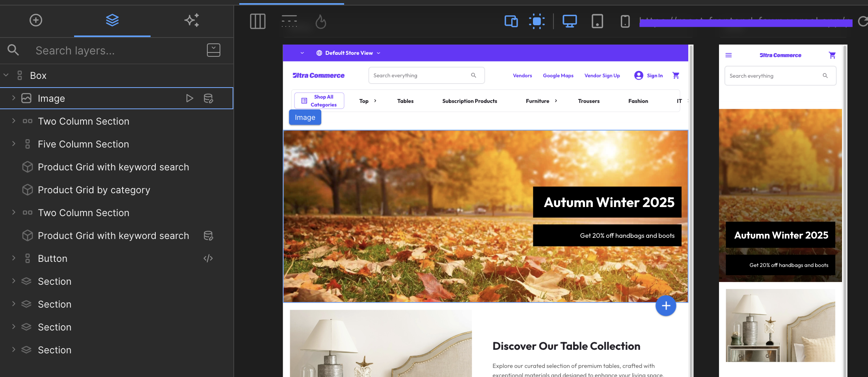Image resolution: width=868 pixels, height=377 pixels.
Task: Open the Furniture category menu
Action: [x=541, y=101]
